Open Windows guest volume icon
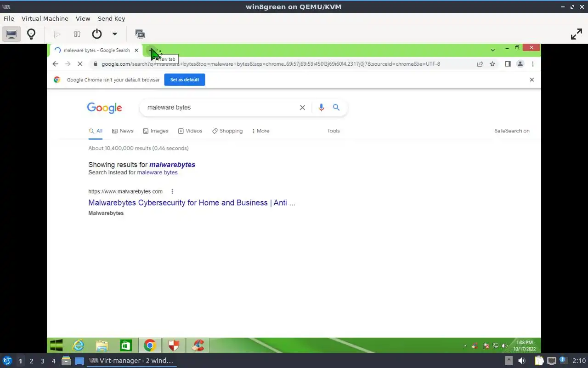This screenshot has width=588, height=368. 504,346
